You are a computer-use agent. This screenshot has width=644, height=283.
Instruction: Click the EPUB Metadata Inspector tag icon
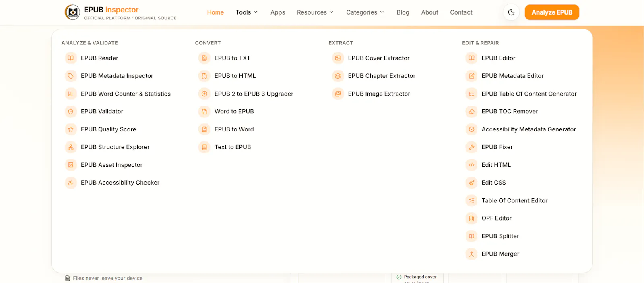(x=71, y=76)
